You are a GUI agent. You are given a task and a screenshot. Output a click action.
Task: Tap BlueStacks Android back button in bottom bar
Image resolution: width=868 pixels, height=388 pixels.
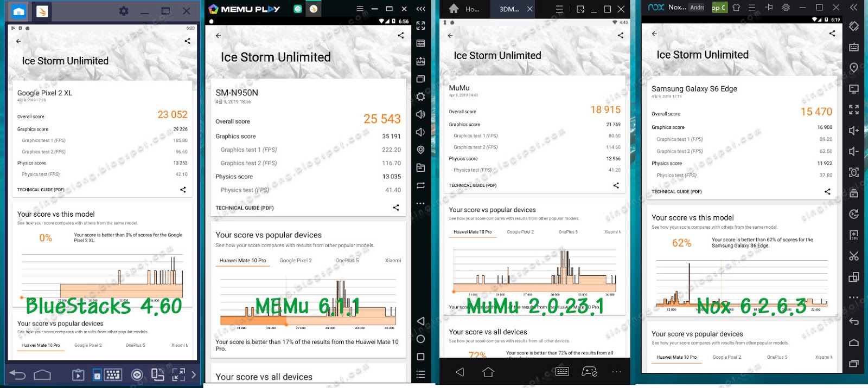[17, 374]
